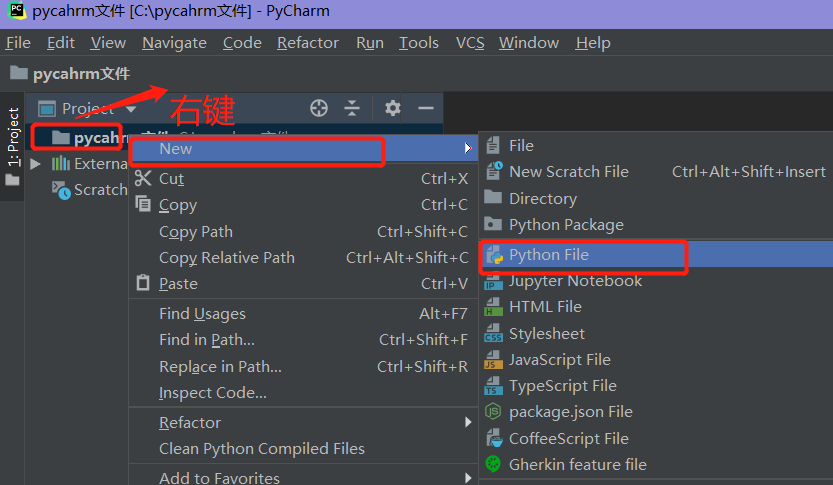Screen dimensions: 833x485
Task: Open the VCS menu
Action: (470, 42)
